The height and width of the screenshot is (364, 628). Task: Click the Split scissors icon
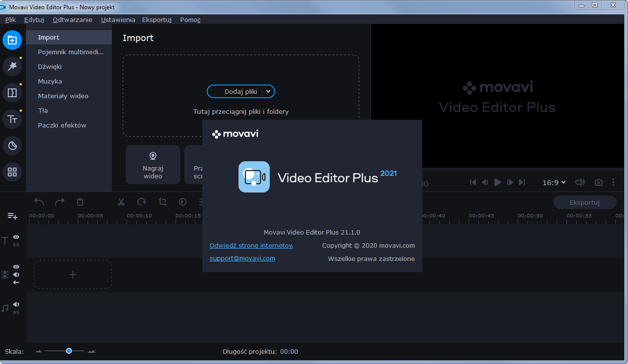(x=121, y=202)
